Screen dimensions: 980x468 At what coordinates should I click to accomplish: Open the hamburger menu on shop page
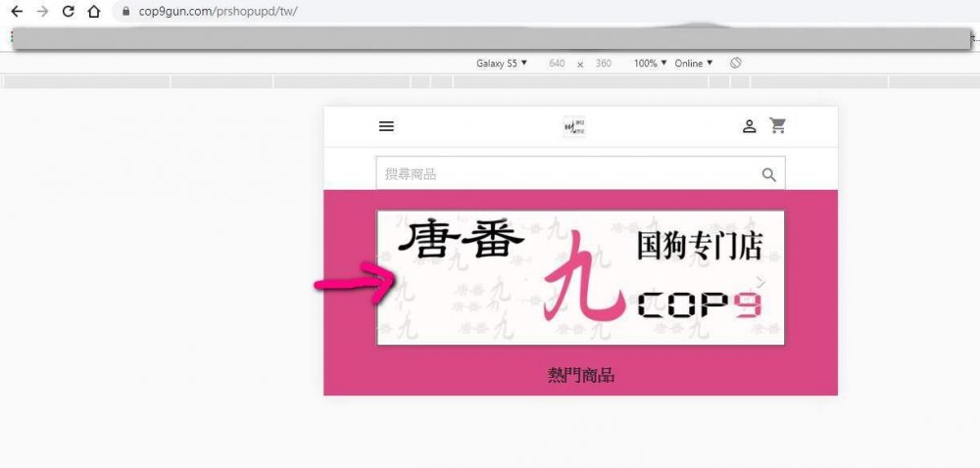[x=386, y=126]
